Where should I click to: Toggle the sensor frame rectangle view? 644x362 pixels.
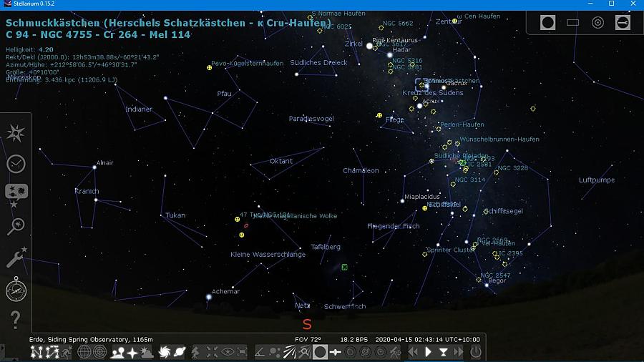pos(573,23)
